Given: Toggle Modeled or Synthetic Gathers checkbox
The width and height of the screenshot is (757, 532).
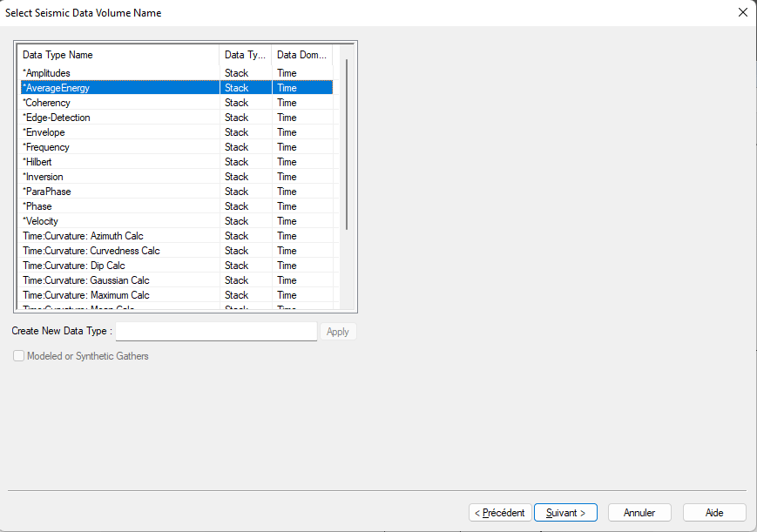Looking at the screenshot, I should coord(19,356).
